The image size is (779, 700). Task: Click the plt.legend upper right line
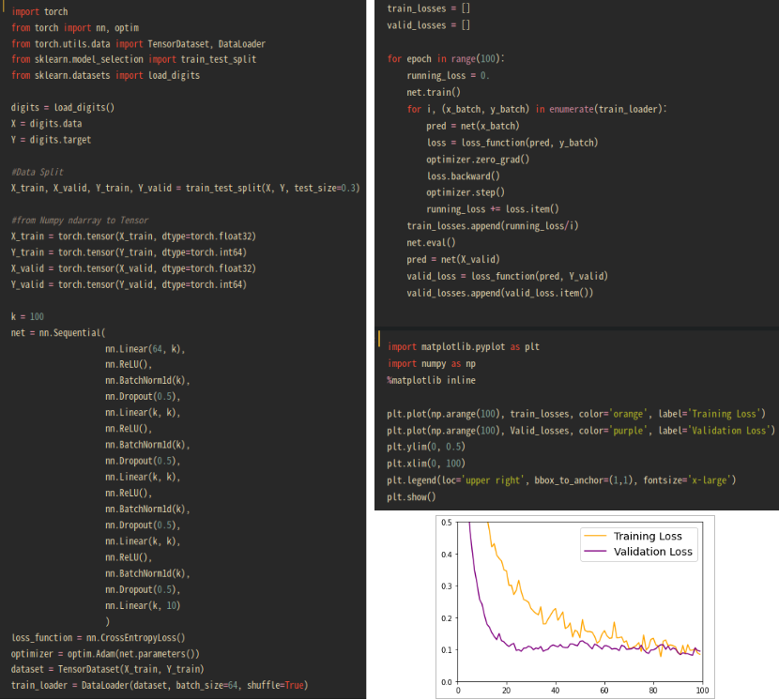coord(561,479)
